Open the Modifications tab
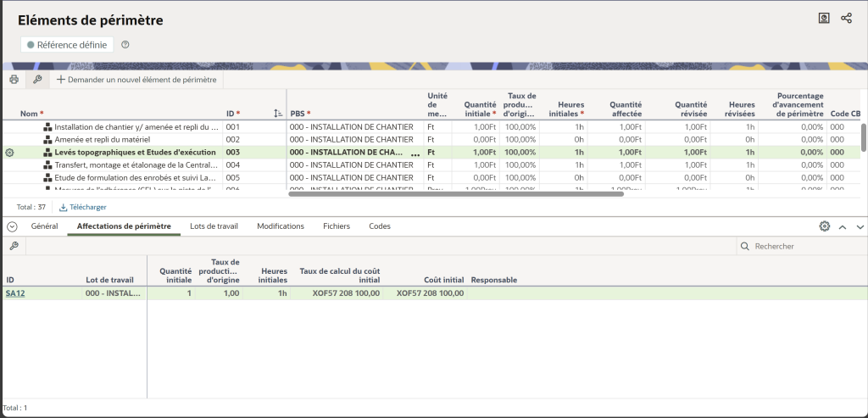This screenshot has width=868, height=418. tap(280, 226)
